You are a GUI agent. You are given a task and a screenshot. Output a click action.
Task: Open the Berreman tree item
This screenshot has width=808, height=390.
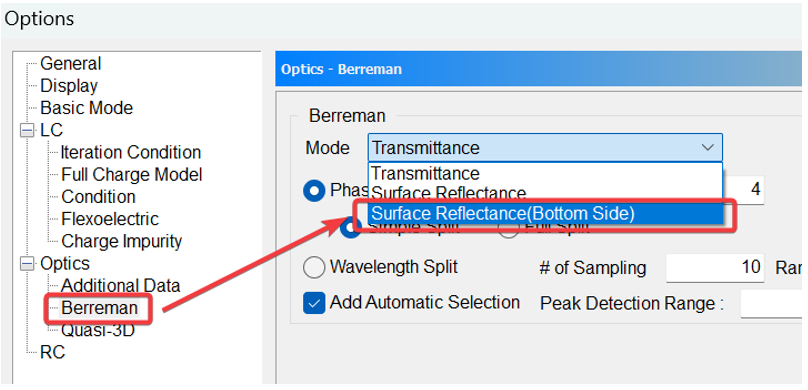[x=99, y=308]
